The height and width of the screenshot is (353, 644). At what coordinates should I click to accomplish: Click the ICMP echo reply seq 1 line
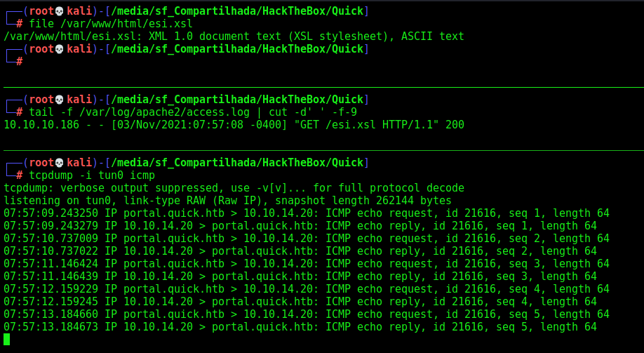tap(300, 226)
